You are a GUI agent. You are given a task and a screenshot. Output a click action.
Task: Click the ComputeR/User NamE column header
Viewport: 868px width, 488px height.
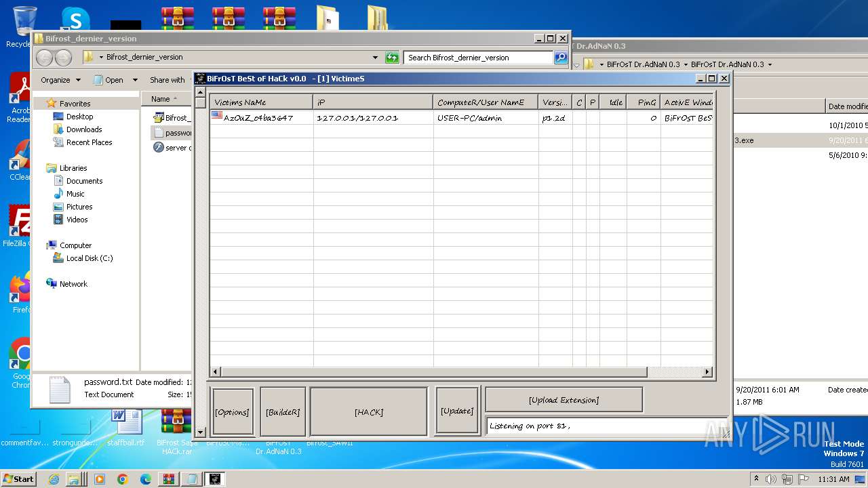pos(486,102)
